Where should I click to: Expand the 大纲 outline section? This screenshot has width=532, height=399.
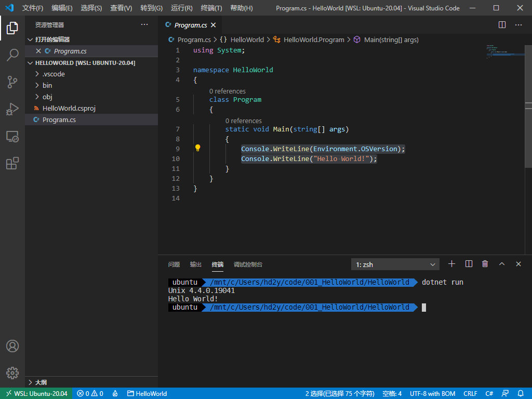click(92, 382)
